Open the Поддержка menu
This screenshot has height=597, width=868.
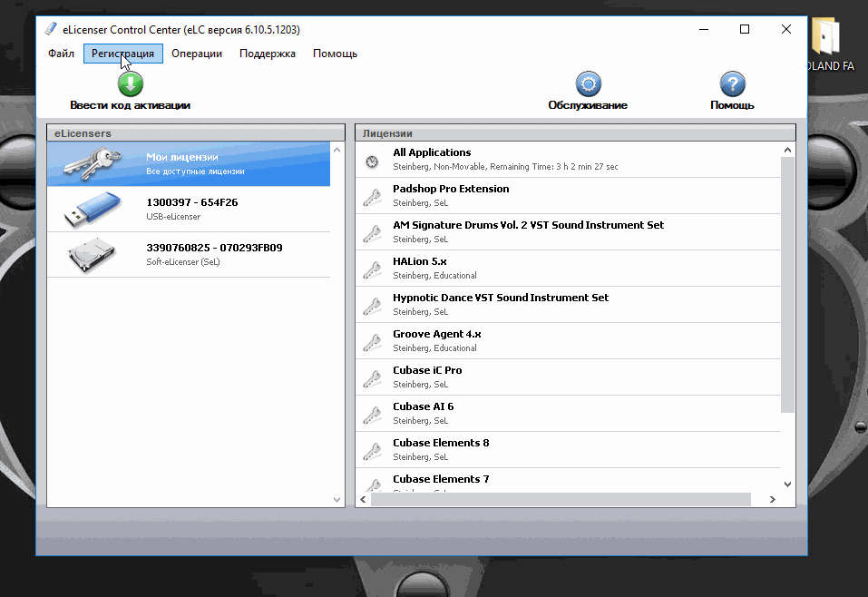[268, 54]
